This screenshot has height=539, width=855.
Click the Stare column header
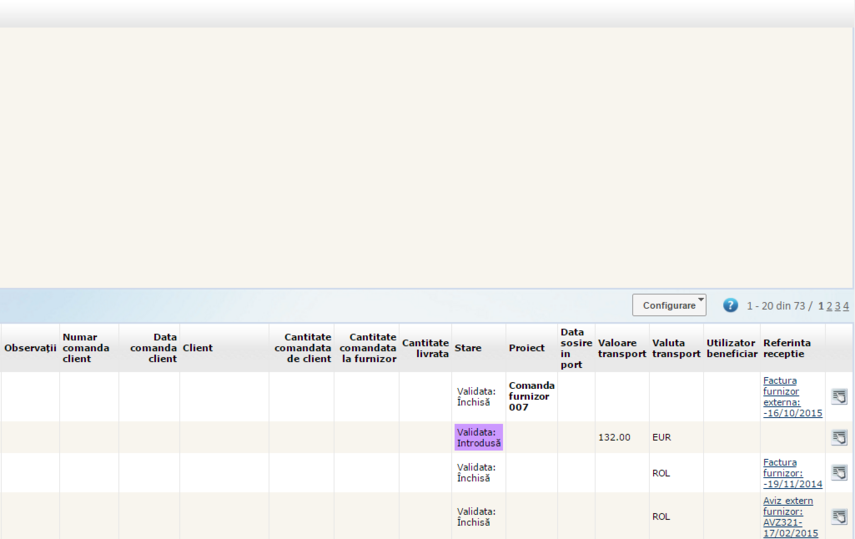pos(468,348)
